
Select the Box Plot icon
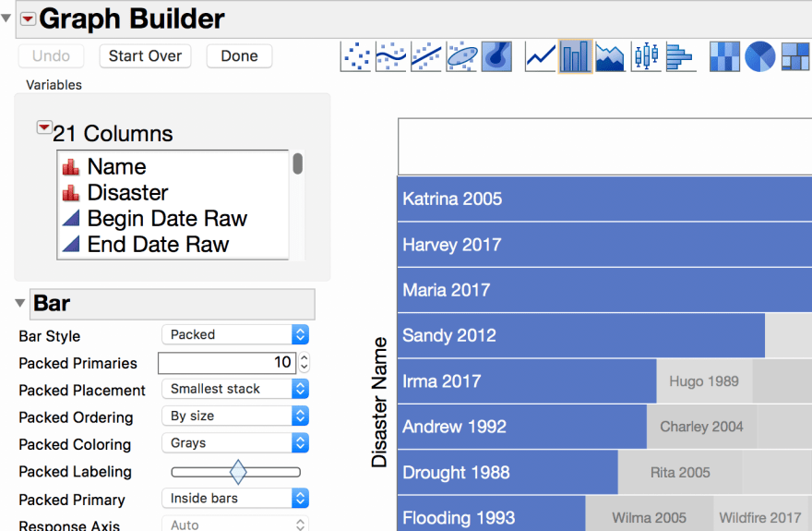click(646, 57)
